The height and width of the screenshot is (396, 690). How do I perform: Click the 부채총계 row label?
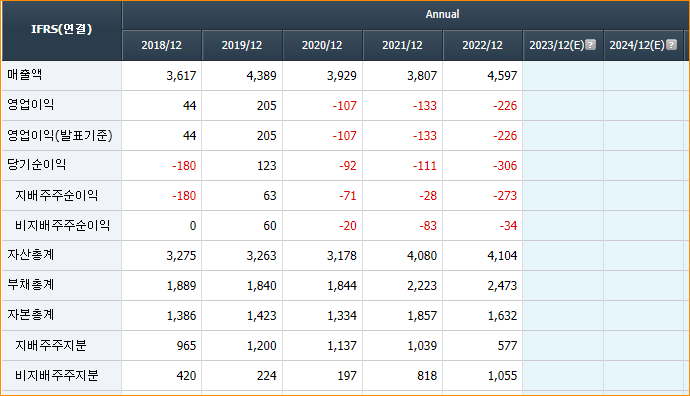pos(31,285)
